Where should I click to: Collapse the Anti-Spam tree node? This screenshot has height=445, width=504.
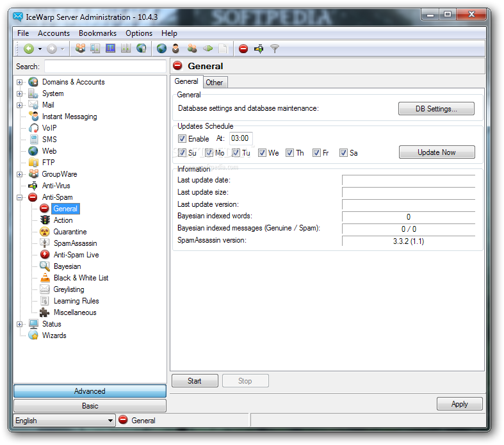20,197
